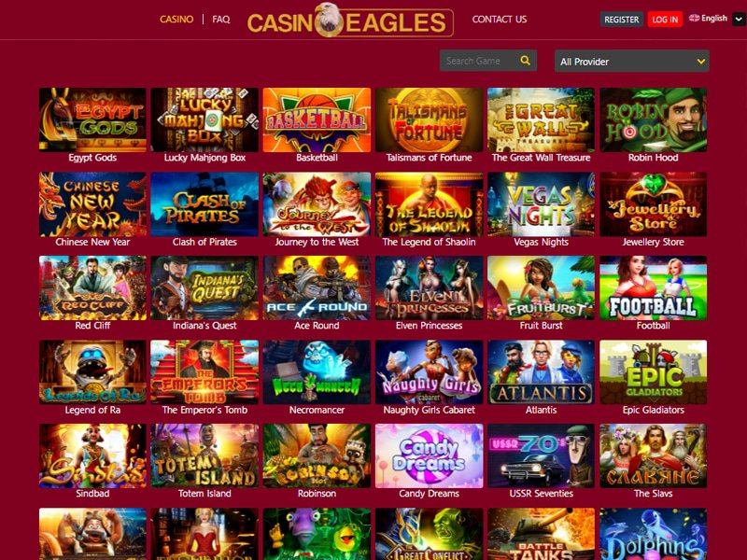The width and height of the screenshot is (747, 560).
Task: Click the Casino Eagles logo
Action: click(x=350, y=20)
